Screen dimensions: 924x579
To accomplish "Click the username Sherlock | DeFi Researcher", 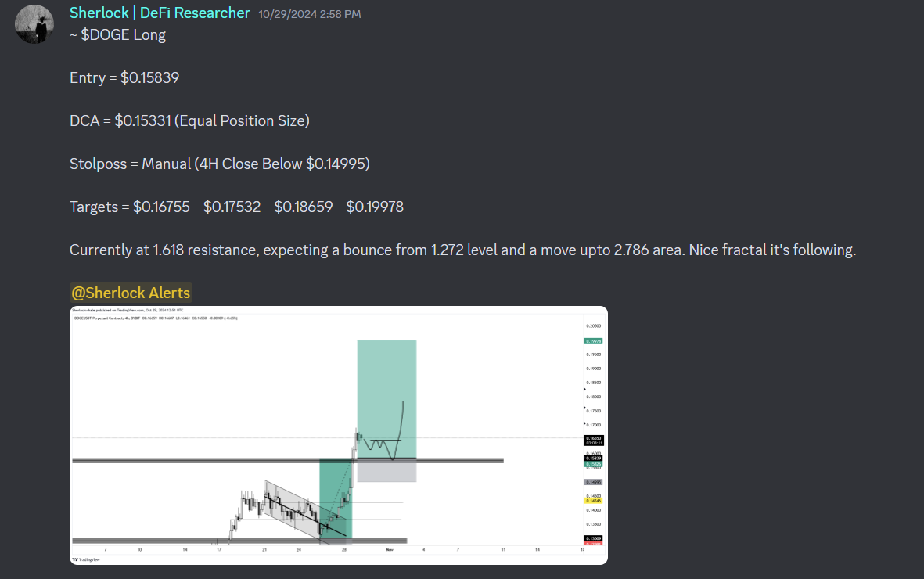I will (x=159, y=13).
